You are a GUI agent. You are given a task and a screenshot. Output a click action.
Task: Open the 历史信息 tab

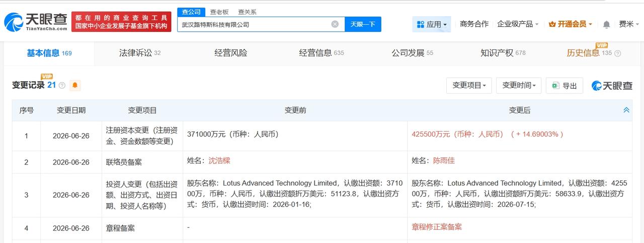(x=590, y=53)
